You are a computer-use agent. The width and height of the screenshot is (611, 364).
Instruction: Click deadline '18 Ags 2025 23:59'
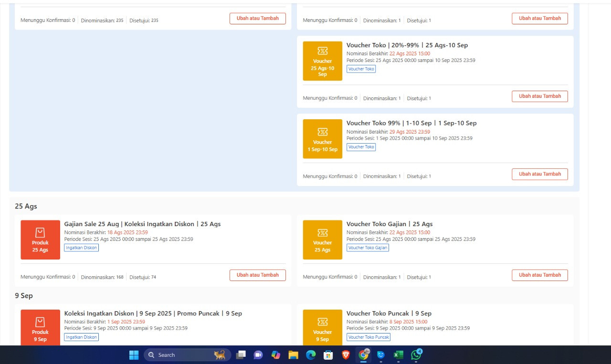pyautogui.click(x=127, y=233)
